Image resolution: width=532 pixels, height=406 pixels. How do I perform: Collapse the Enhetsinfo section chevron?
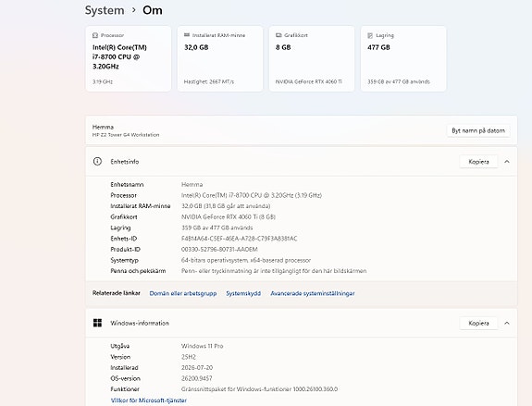[x=507, y=162]
